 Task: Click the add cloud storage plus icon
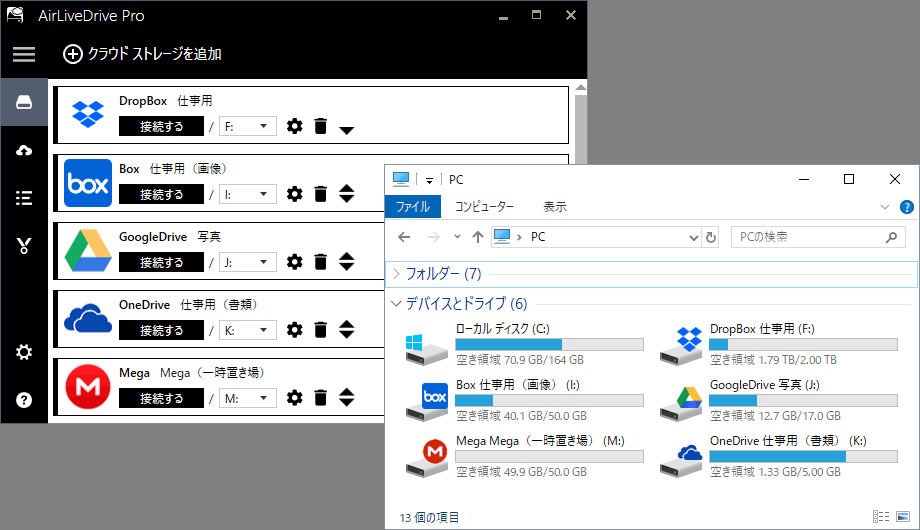pos(73,54)
